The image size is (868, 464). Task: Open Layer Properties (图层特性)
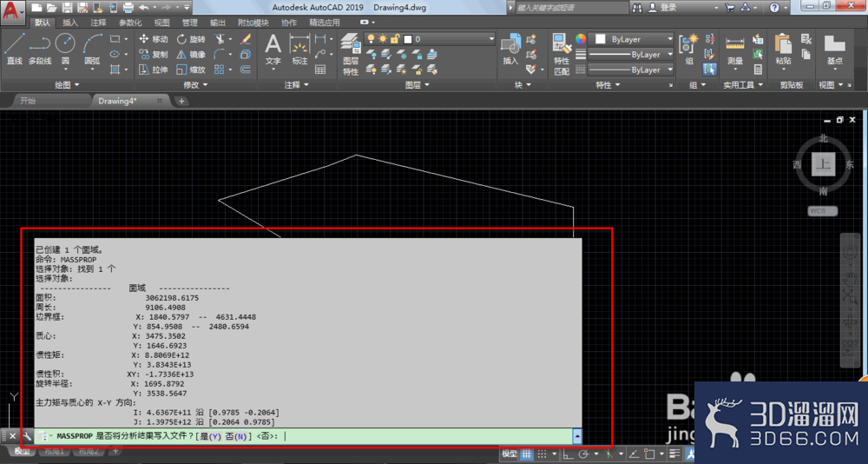tap(351, 53)
